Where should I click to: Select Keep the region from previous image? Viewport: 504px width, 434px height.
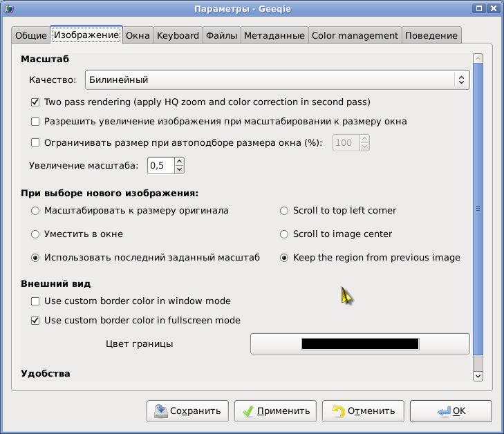pos(284,258)
